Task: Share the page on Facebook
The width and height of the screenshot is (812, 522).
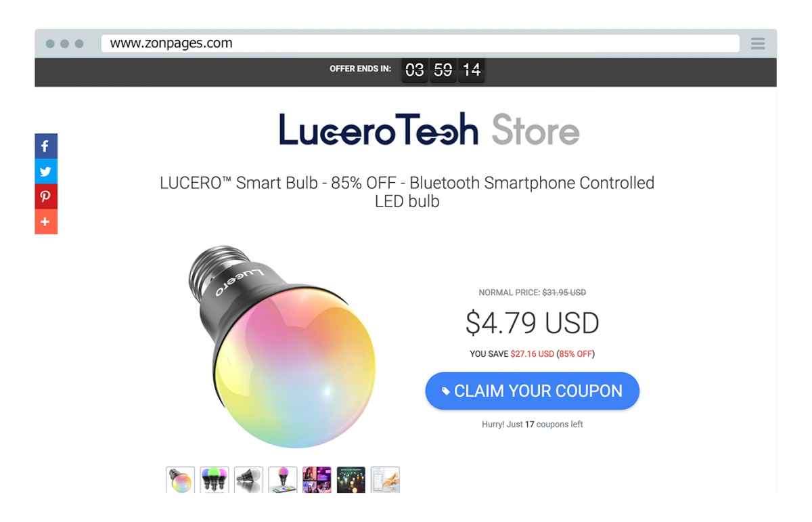Action: (46, 146)
